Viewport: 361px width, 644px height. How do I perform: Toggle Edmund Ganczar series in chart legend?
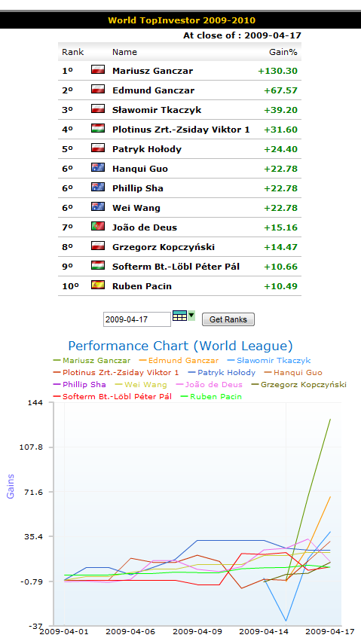click(179, 361)
